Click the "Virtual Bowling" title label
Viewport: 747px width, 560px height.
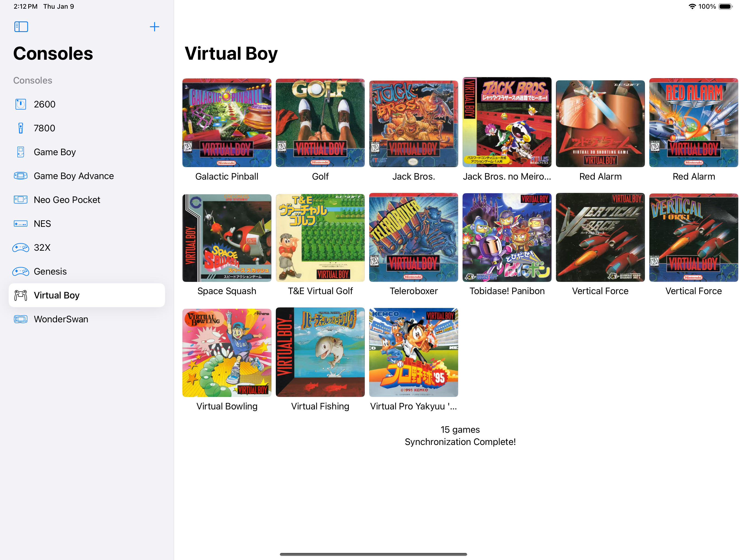click(227, 406)
